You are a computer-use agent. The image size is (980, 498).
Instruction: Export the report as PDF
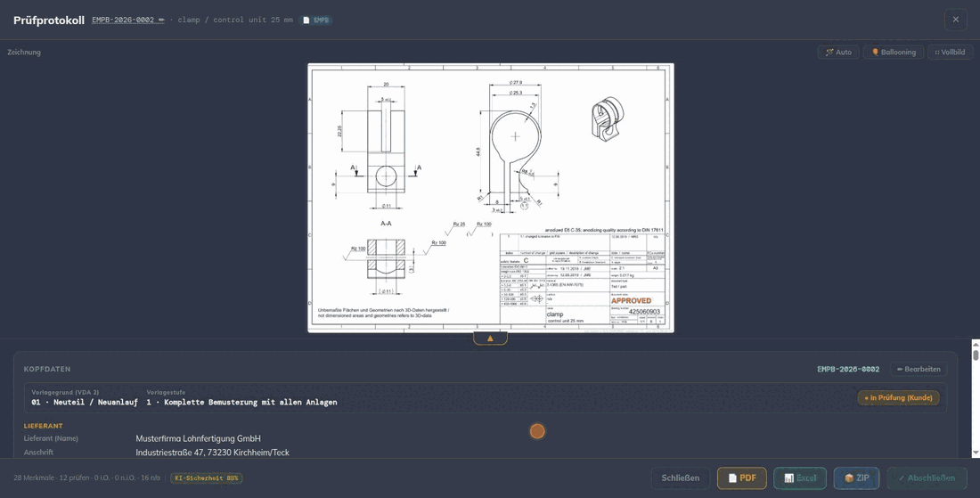coord(742,478)
